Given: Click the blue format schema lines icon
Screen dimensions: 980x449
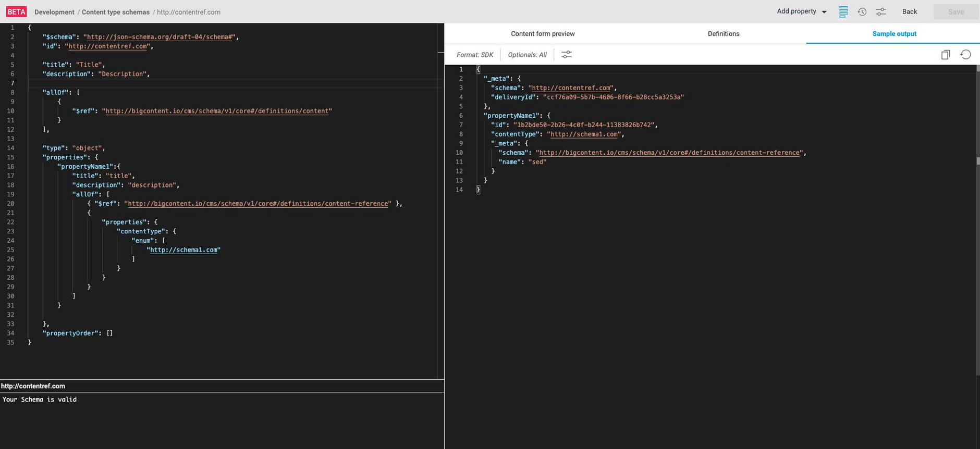Looking at the screenshot, I should point(843,11).
